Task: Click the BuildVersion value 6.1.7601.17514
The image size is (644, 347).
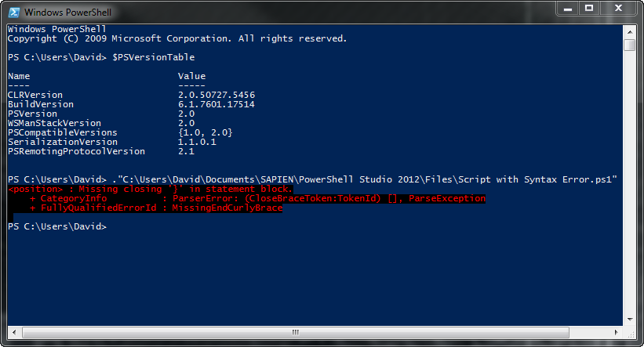Action: [x=216, y=104]
